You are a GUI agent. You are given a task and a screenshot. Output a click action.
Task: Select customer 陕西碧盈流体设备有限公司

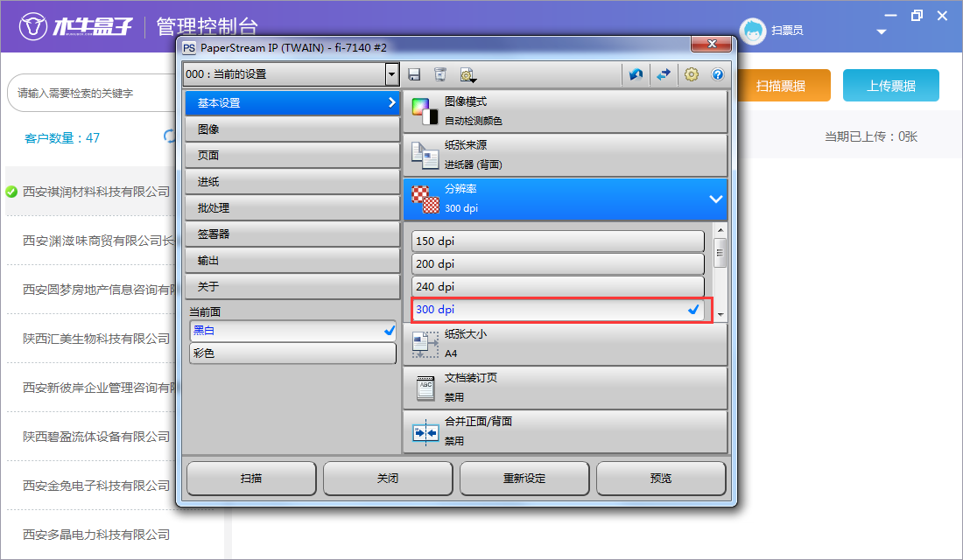click(96, 437)
